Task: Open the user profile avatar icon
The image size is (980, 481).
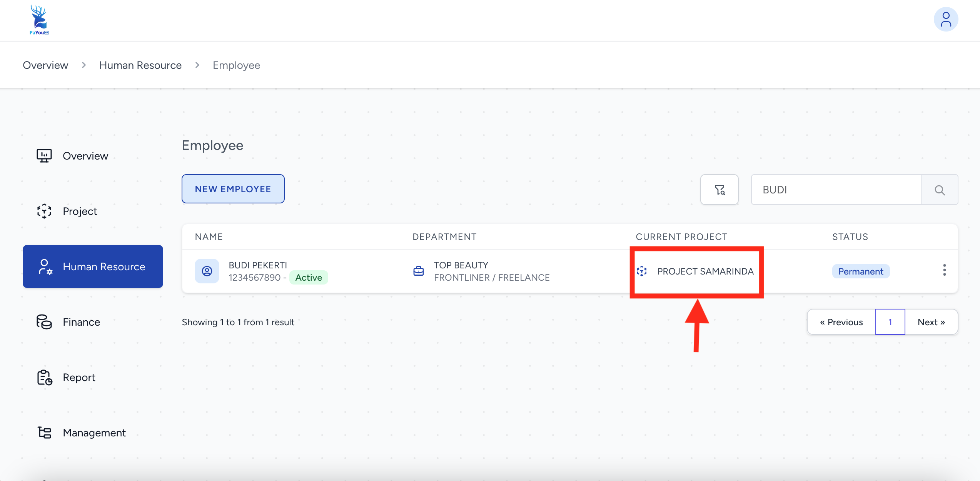Action: (x=945, y=20)
